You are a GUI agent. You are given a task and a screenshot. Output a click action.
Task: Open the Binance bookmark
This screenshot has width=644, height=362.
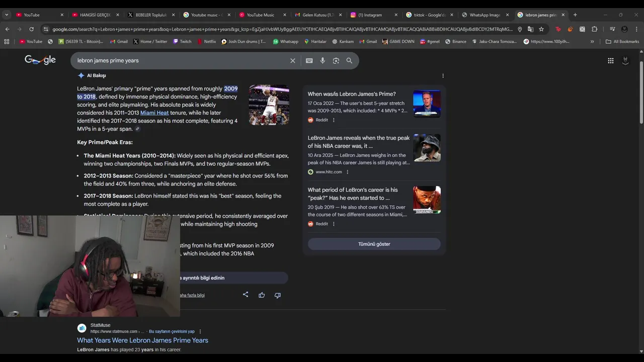coord(455,41)
